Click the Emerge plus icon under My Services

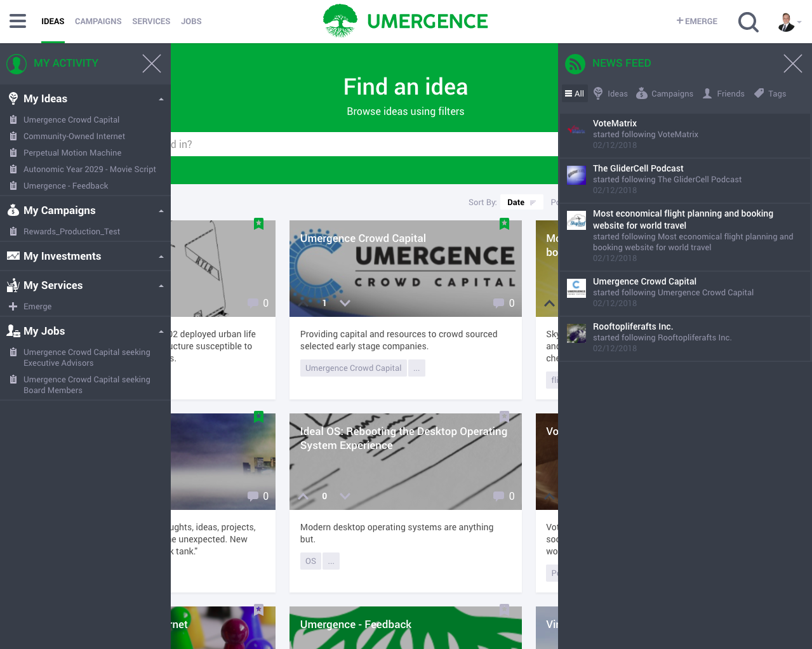[x=14, y=306]
